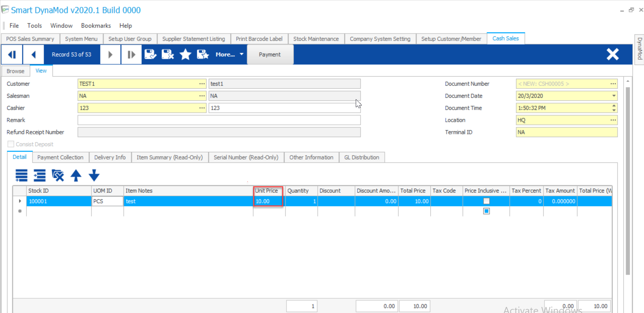This screenshot has height=313, width=644.
Task: Switch to Company System Setting tab
Action: point(380,39)
